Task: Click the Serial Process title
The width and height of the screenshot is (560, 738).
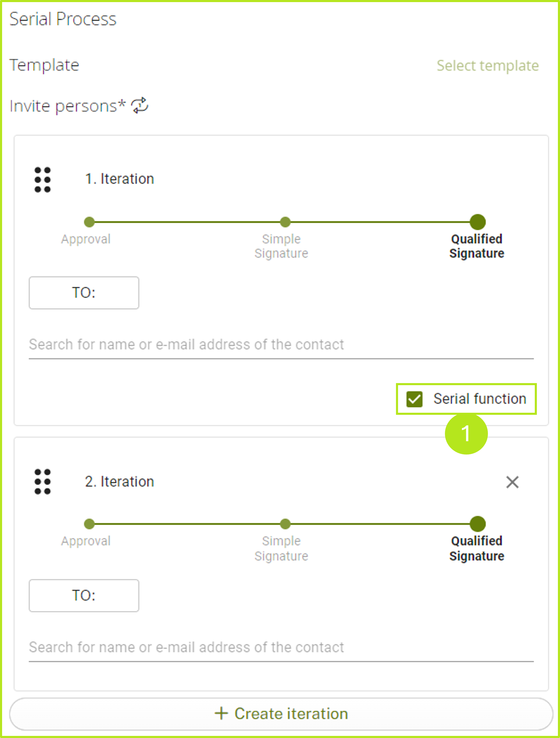Action: coord(63,19)
